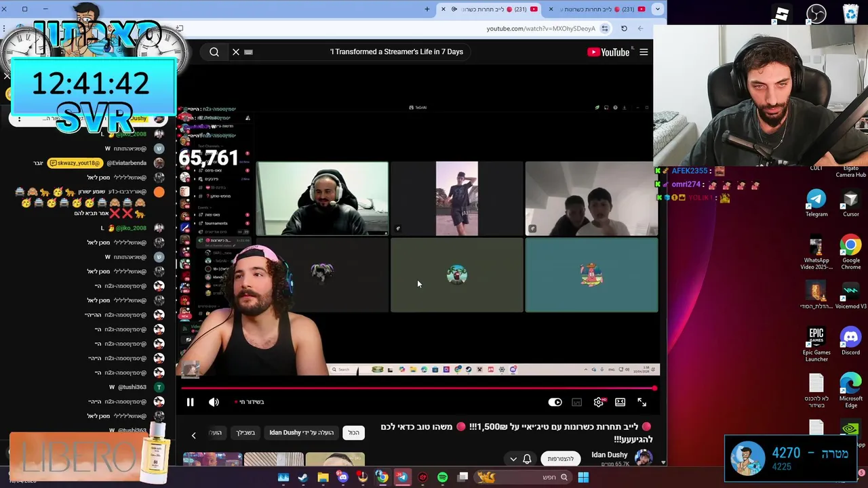Click the @Eviatarbenda chat username

click(x=126, y=163)
